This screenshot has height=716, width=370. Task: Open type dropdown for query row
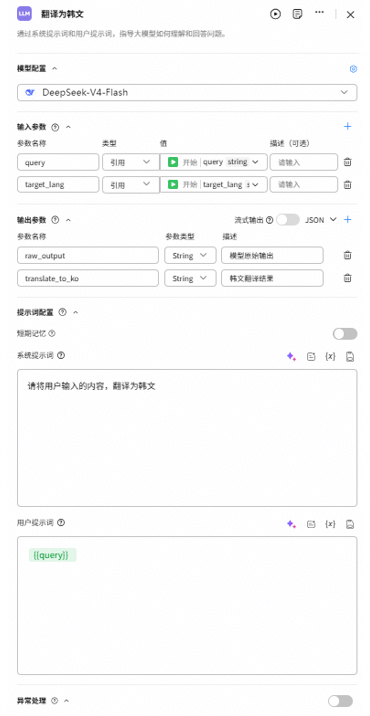131,162
